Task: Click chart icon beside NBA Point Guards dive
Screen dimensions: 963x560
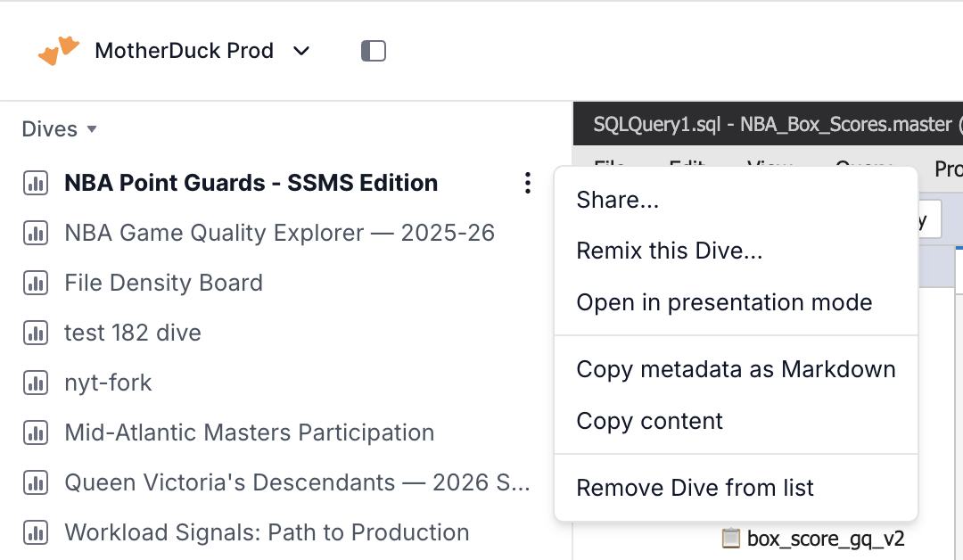Action: point(36,183)
